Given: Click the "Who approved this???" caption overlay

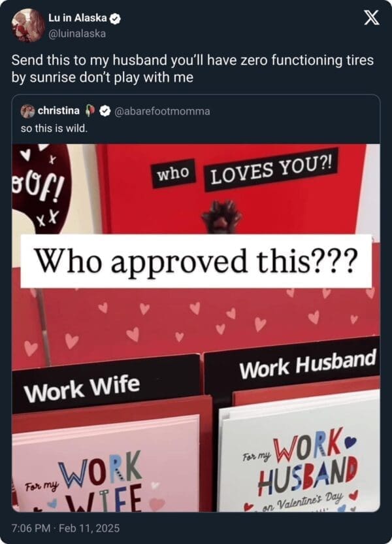Looking at the screenshot, I should point(196,261).
